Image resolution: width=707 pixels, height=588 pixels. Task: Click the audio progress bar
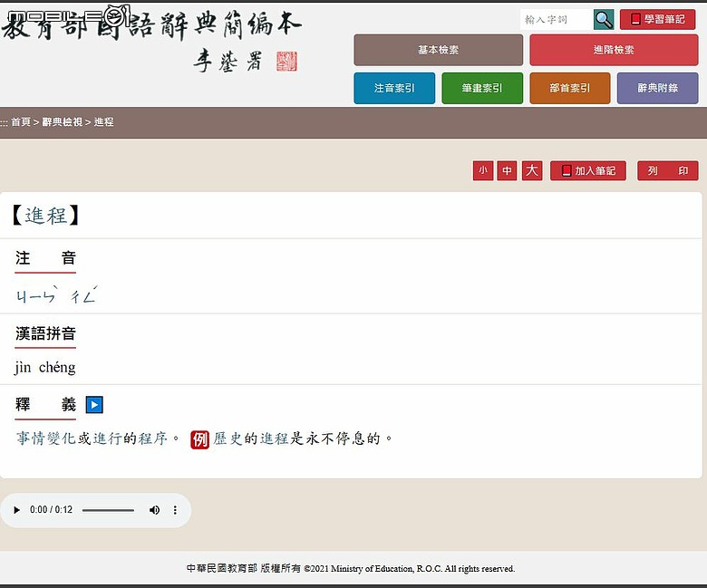coord(108,510)
